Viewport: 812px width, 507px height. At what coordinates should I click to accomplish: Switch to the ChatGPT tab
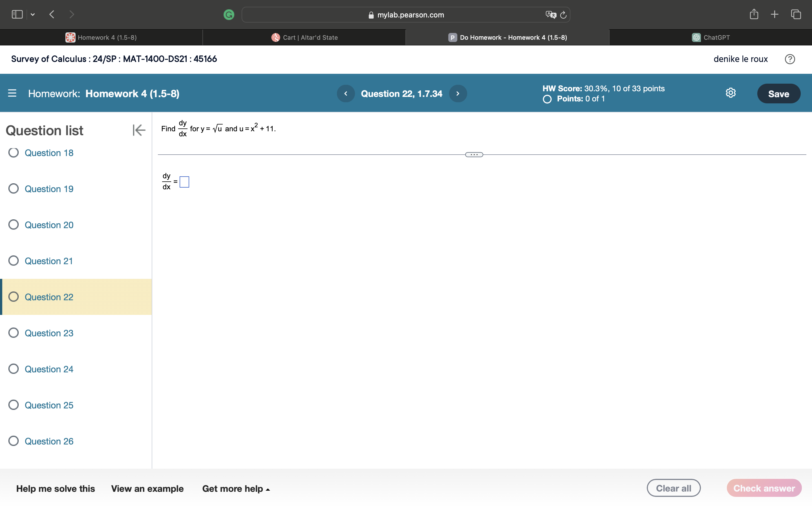[710, 37]
